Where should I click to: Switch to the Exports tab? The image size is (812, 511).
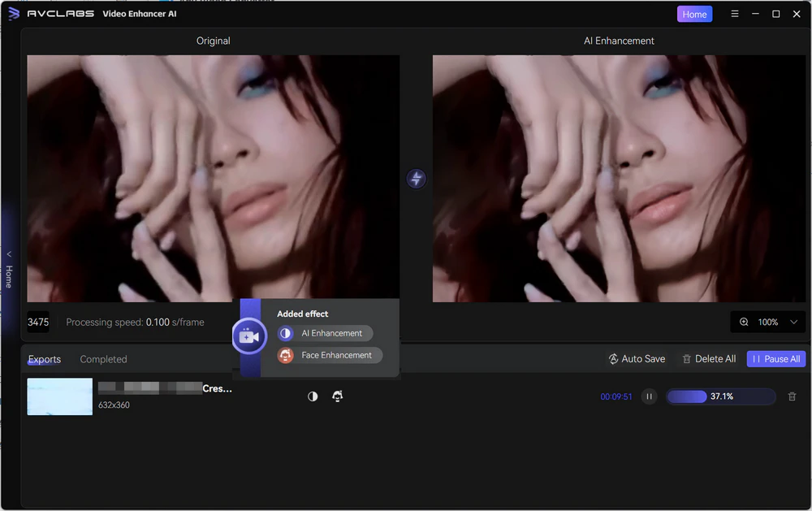click(44, 359)
